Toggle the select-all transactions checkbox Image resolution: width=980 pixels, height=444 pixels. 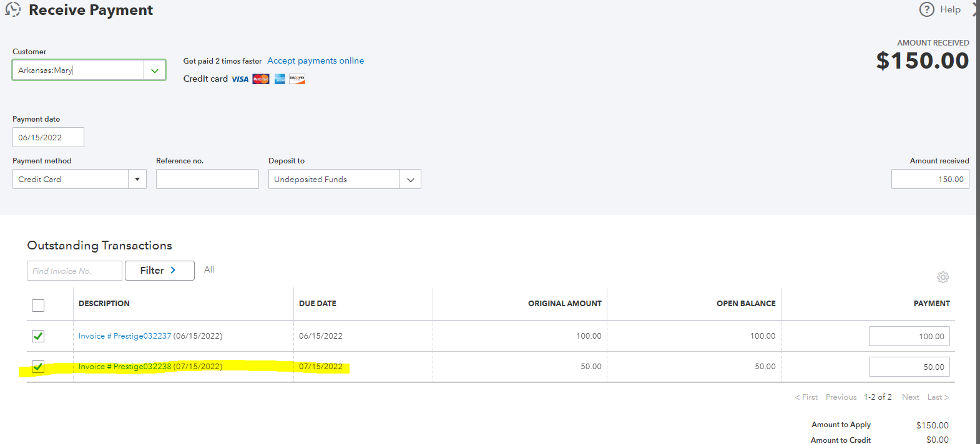pyautogui.click(x=38, y=306)
